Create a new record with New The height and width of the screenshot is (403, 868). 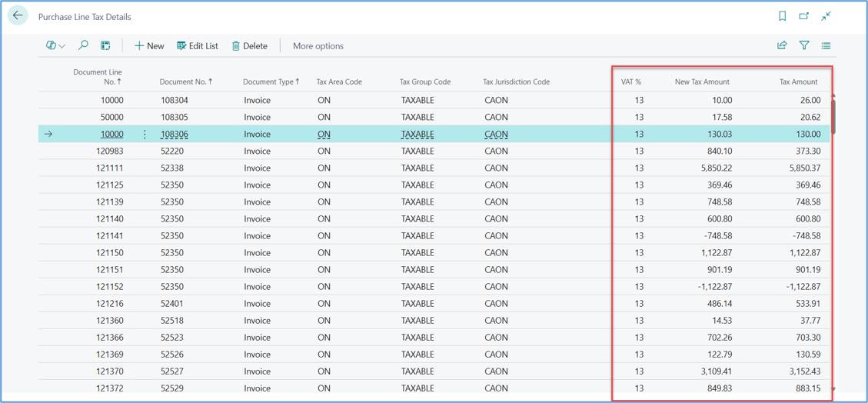pyautogui.click(x=149, y=46)
